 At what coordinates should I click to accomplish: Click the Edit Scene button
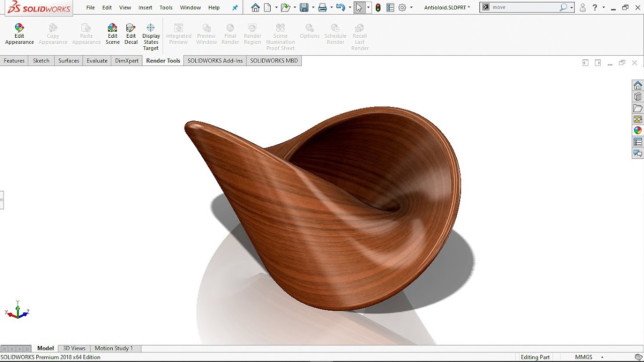[x=113, y=34]
